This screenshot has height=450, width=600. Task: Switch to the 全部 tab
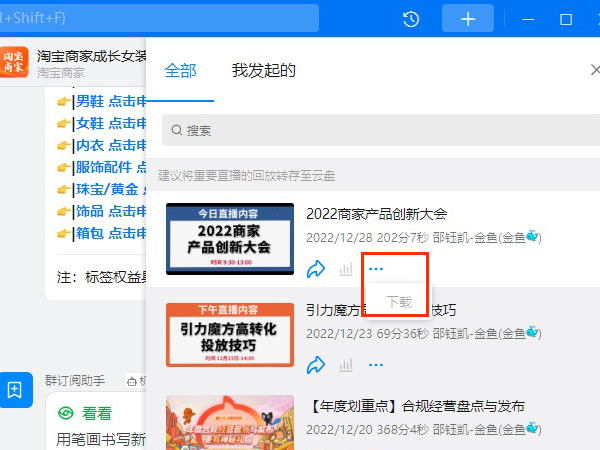[x=181, y=70]
